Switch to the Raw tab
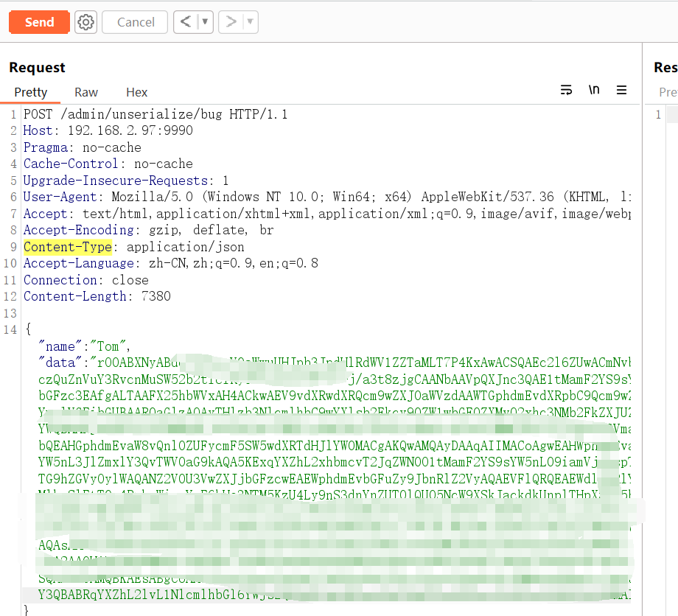 coord(86,92)
